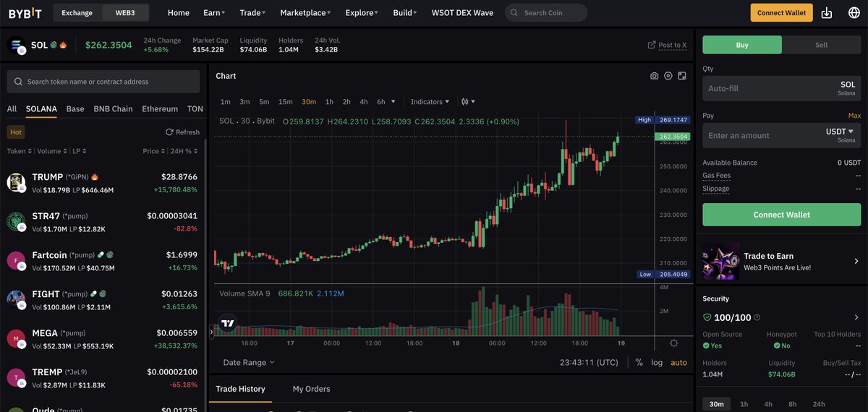Open the Build dropdown menu
Image resolution: width=868 pixels, height=412 pixels.
(x=405, y=13)
